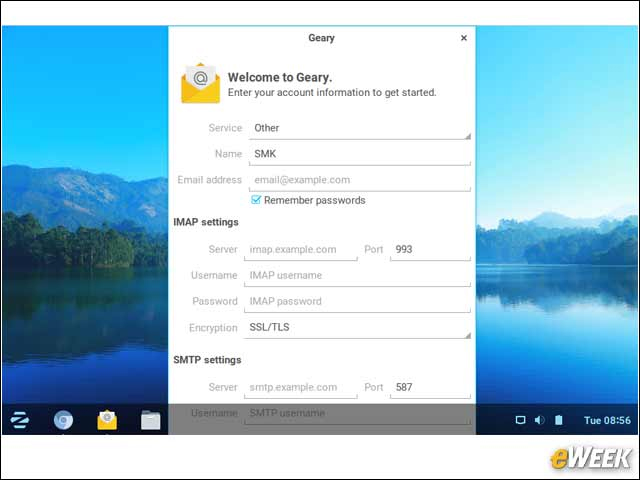Focus the Email address input field
640x480 pixels.
pyautogui.click(x=358, y=180)
